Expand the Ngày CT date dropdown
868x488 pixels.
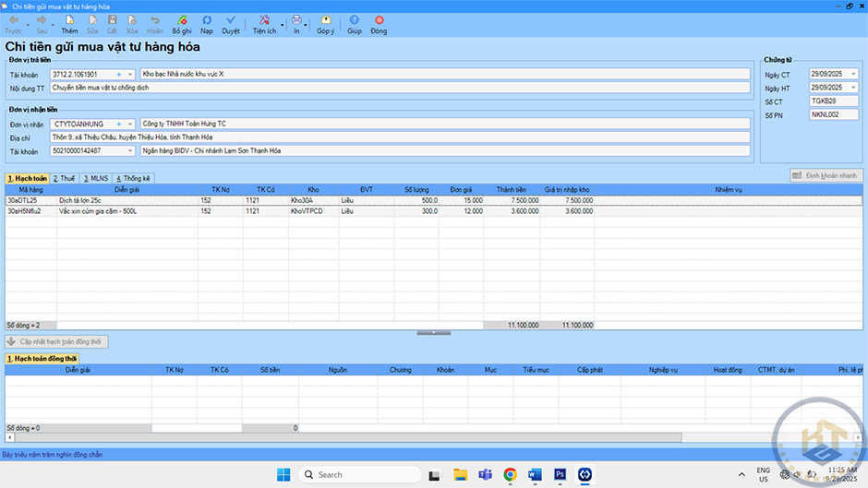(x=853, y=74)
